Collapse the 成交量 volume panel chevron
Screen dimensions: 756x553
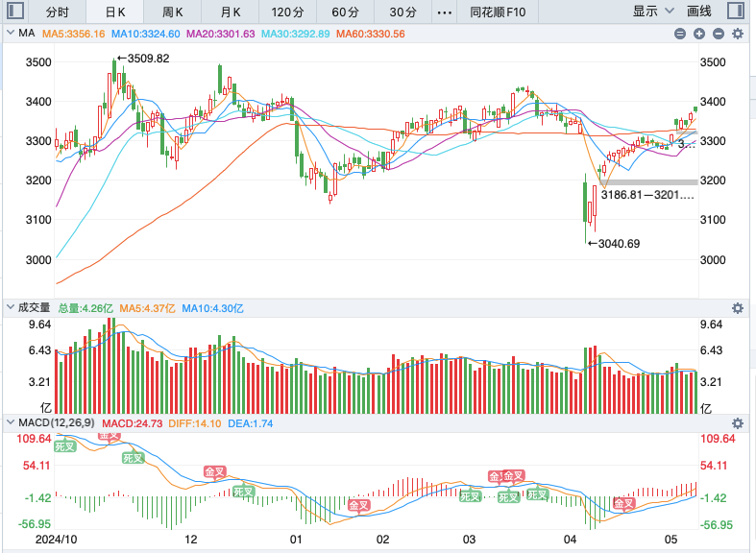click(11, 307)
